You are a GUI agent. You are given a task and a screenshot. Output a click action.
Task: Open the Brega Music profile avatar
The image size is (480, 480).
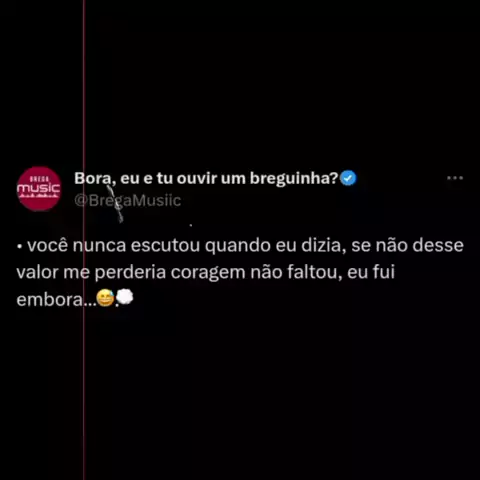pyautogui.click(x=39, y=189)
